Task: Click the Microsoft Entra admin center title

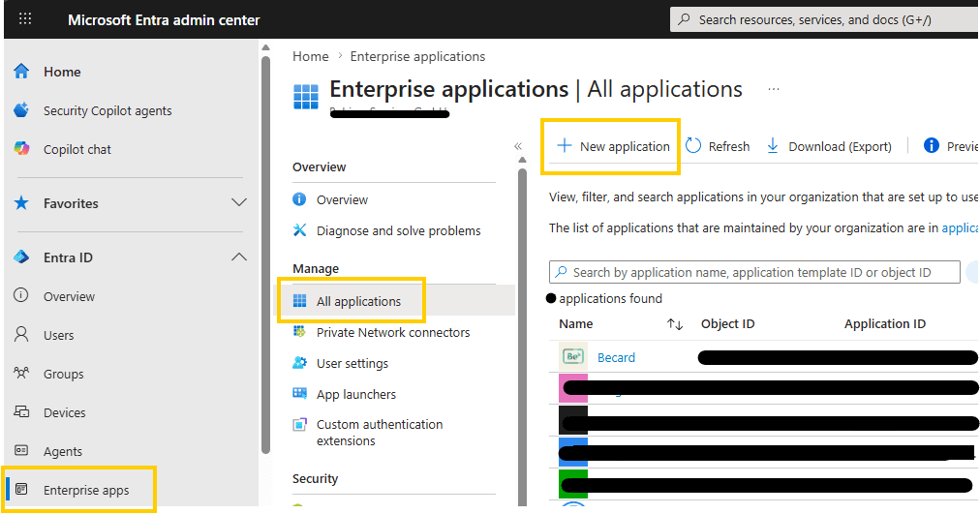Action: coord(164,20)
